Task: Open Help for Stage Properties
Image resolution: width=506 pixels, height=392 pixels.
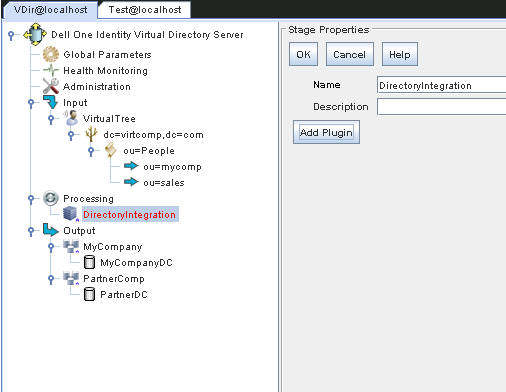Action: [x=400, y=54]
